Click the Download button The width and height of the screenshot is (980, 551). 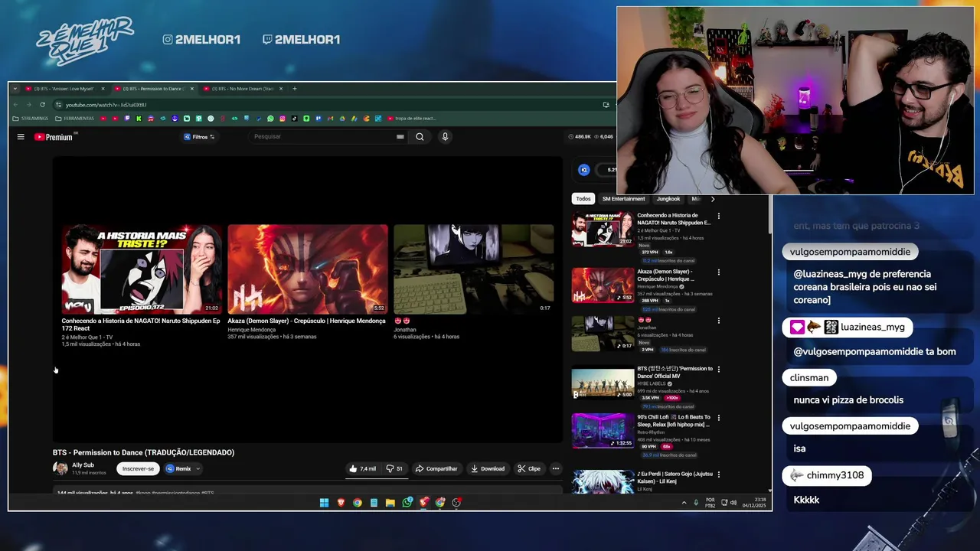[488, 468]
